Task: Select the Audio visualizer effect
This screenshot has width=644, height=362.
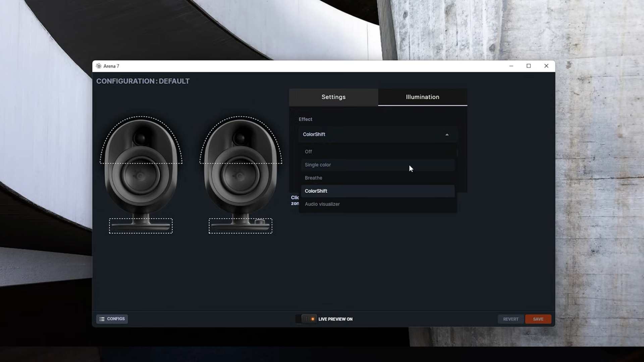Action: 322,204
